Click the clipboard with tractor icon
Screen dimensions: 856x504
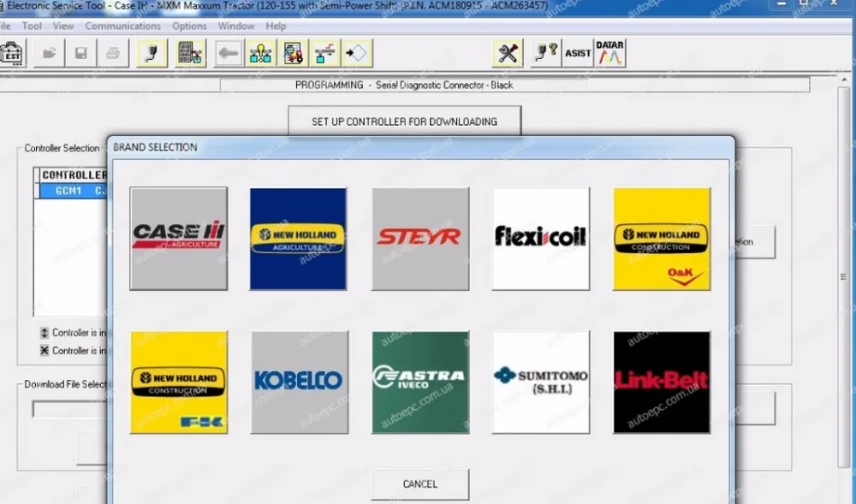pyautogui.click(x=293, y=53)
